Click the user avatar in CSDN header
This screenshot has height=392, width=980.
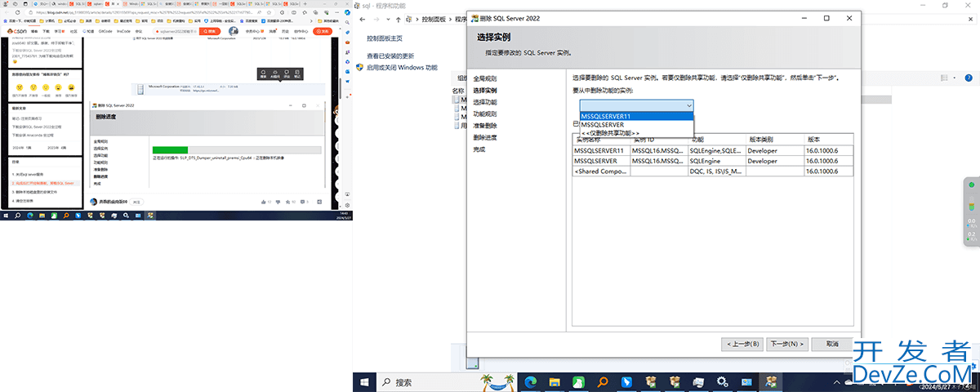pyautogui.click(x=232, y=31)
